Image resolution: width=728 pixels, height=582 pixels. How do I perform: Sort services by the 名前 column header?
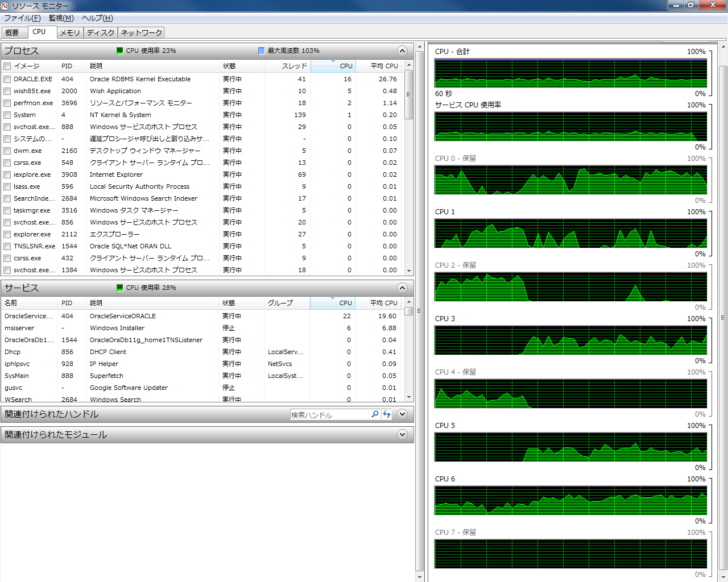click(x=30, y=303)
